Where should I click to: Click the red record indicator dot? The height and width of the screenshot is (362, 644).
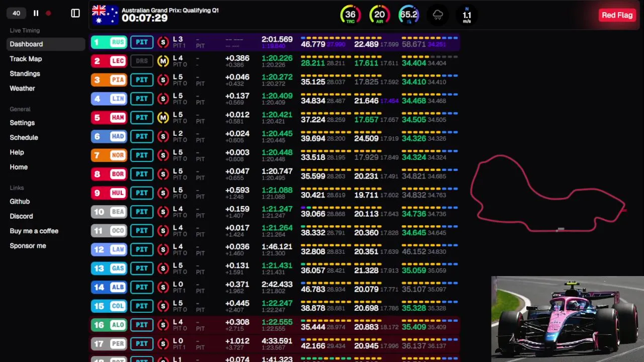(48, 14)
